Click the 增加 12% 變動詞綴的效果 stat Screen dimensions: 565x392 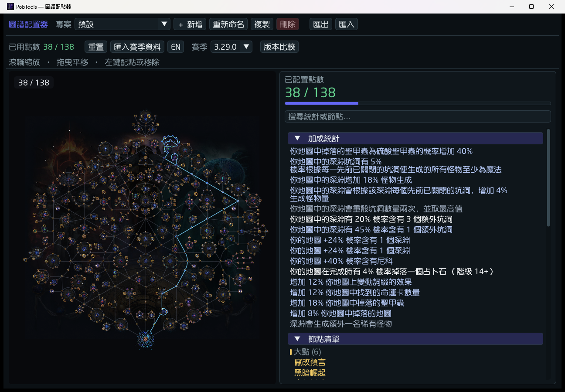tap(351, 282)
